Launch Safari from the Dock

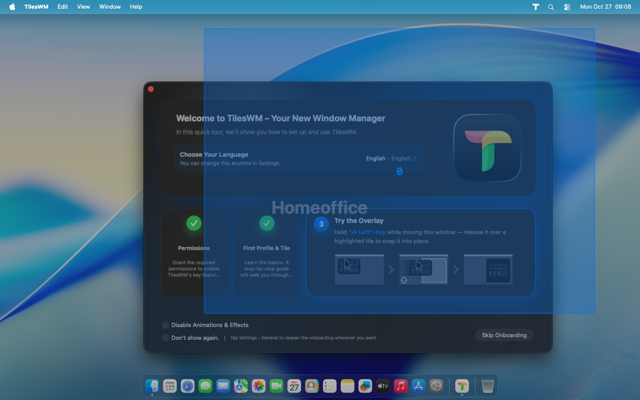coord(187,386)
